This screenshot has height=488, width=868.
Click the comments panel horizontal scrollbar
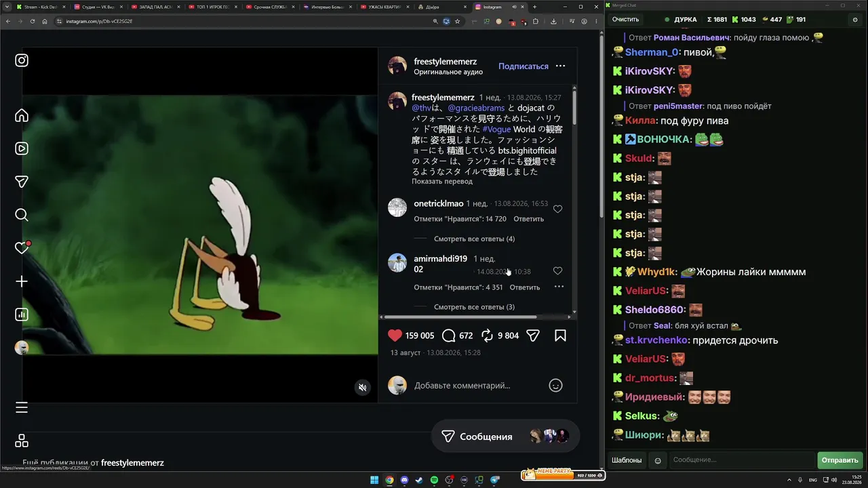[x=461, y=317]
